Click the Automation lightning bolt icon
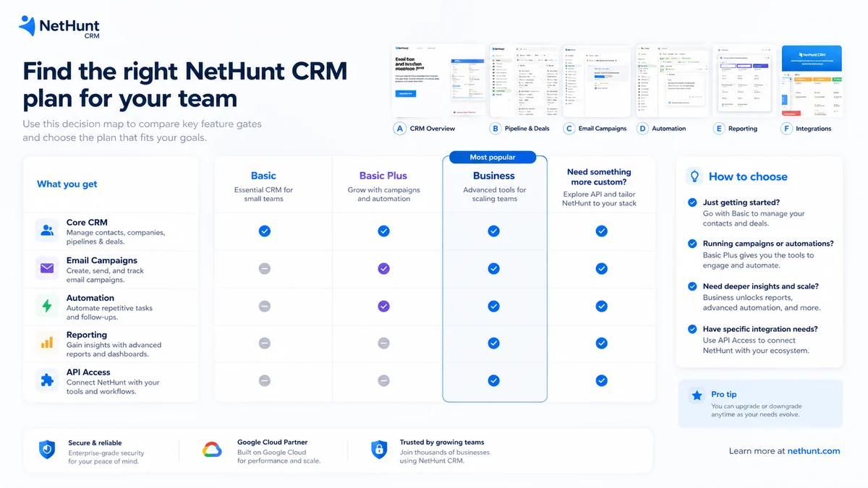Viewport: 868px width, 488px height. [47, 306]
